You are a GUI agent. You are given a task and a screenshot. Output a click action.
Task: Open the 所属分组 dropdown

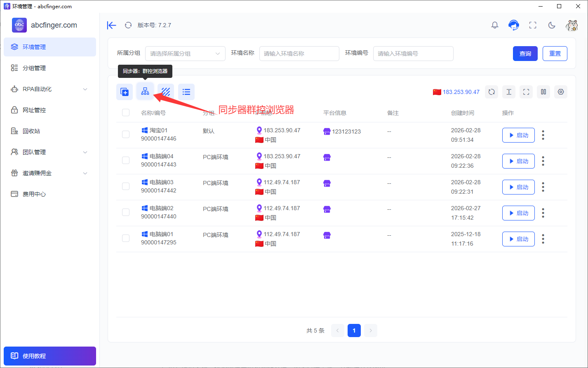[185, 54]
